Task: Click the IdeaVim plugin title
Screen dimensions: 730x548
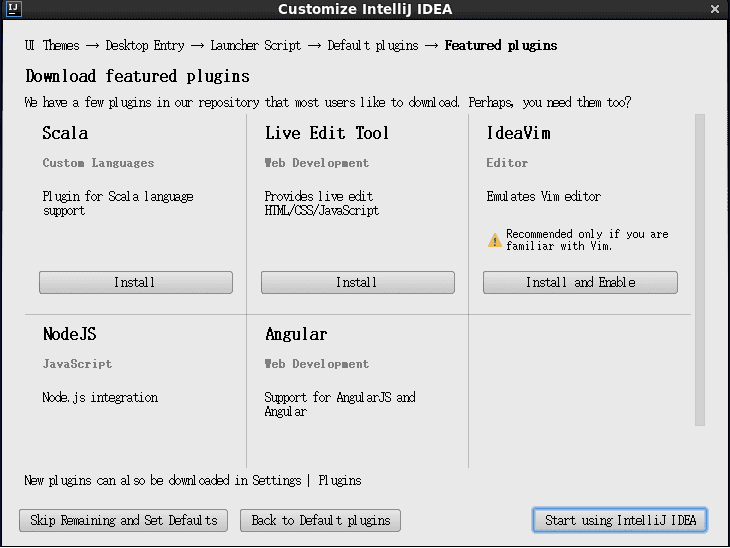Action: click(519, 133)
